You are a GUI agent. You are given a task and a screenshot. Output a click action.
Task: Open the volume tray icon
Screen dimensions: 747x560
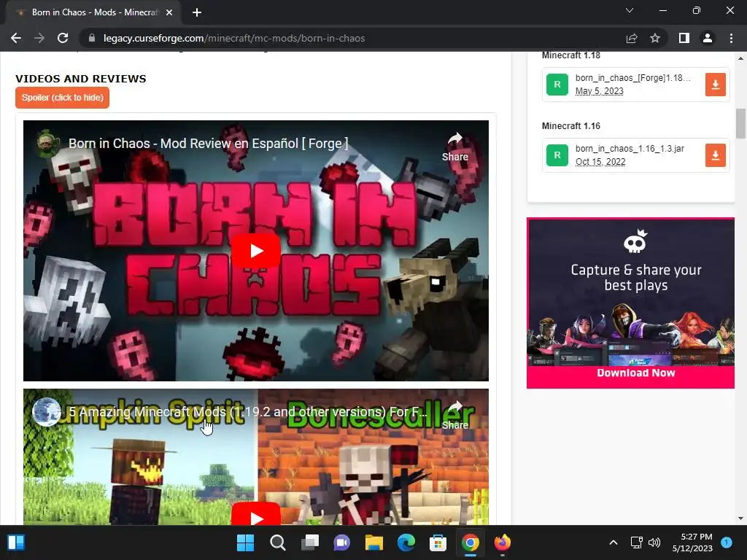coord(654,542)
